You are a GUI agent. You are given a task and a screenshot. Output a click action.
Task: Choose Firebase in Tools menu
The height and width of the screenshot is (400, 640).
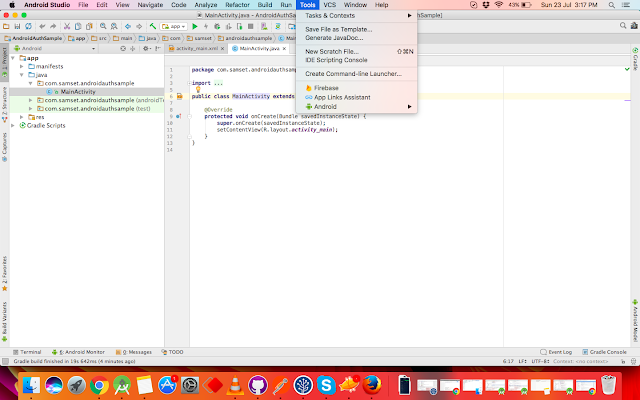pyautogui.click(x=356, y=88)
